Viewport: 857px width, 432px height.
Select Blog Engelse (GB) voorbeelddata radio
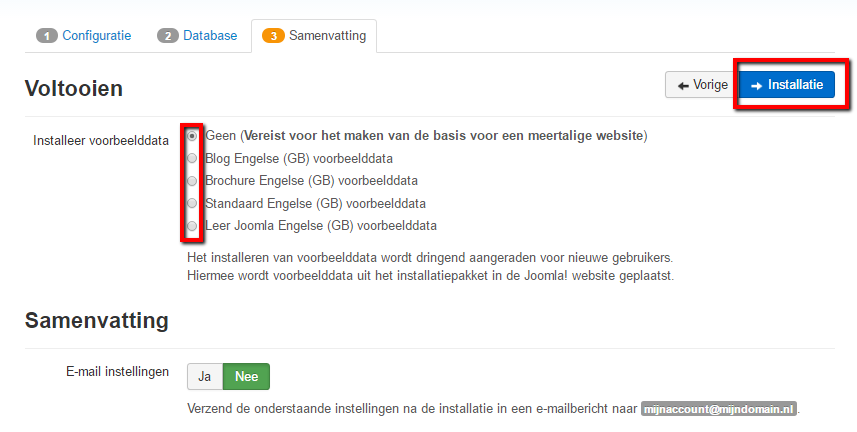[192, 159]
